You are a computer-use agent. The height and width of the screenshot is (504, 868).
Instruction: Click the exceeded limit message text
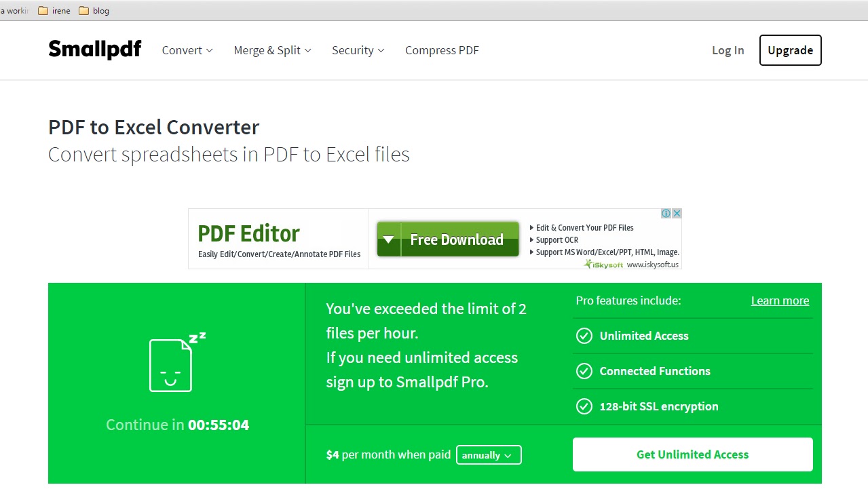click(426, 345)
